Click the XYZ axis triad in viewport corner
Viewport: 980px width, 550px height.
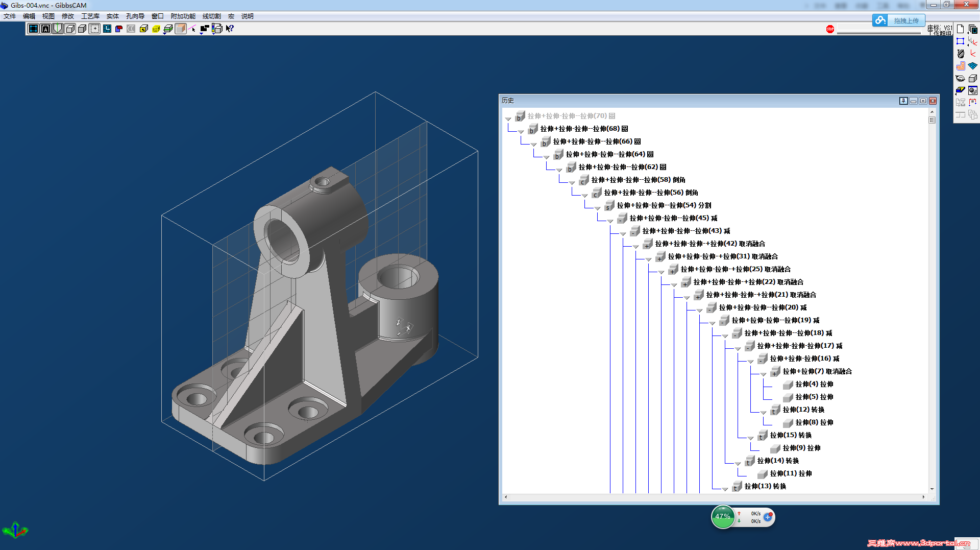pos(15,531)
